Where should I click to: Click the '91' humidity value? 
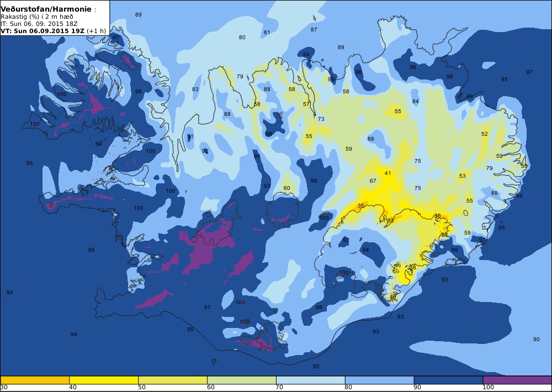point(190,136)
